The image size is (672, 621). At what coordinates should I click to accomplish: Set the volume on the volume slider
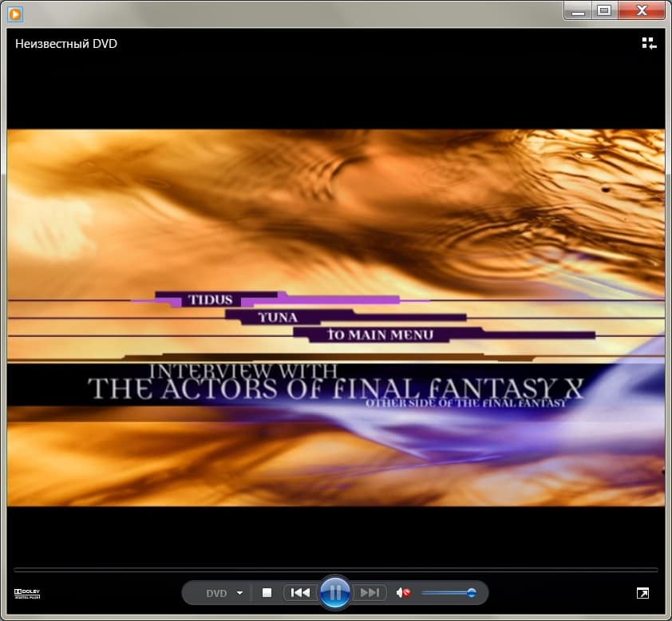tap(449, 593)
